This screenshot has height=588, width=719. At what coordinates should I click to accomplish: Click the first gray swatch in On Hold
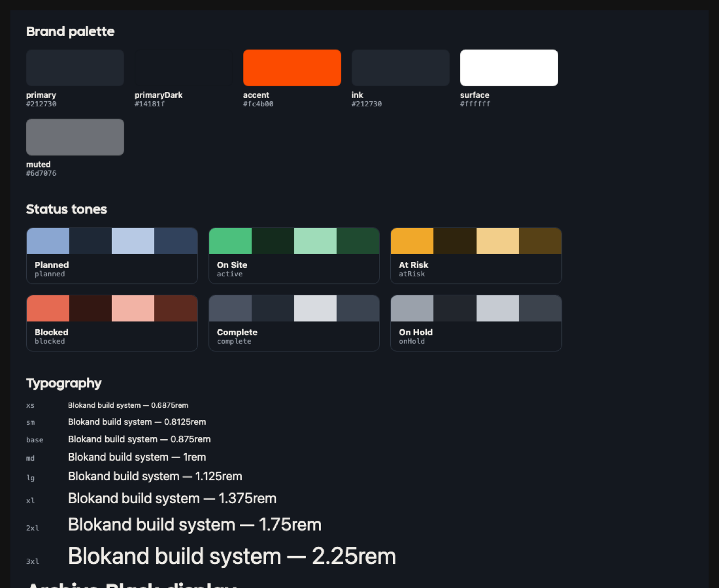pos(412,308)
